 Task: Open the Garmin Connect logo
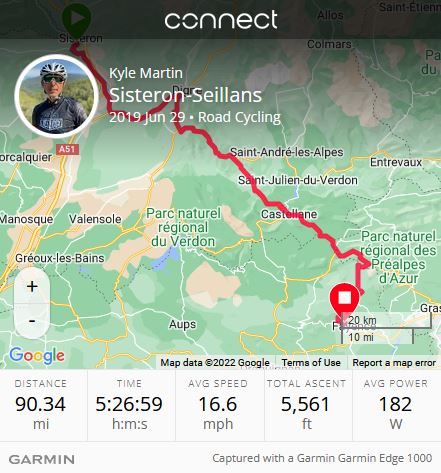click(221, 20)
